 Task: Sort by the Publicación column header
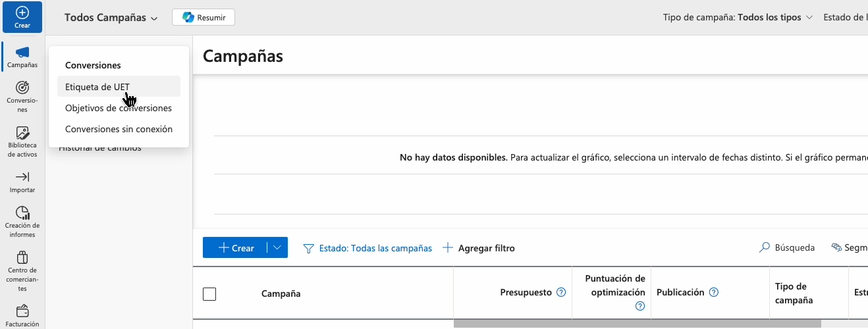[680, 292]
